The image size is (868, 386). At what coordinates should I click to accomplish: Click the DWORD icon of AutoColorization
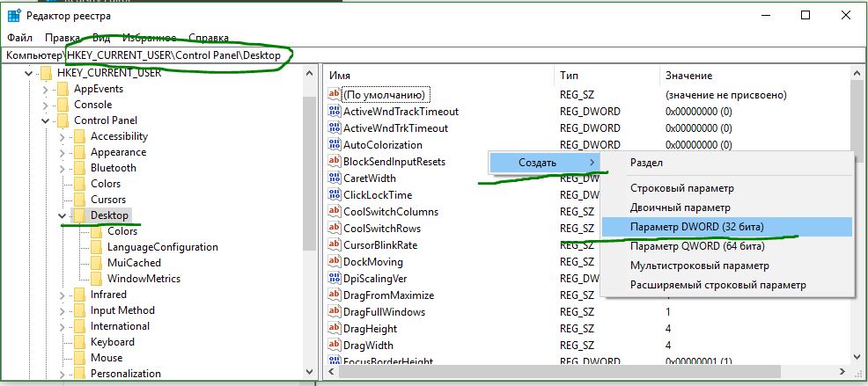(x=335, y=145)
